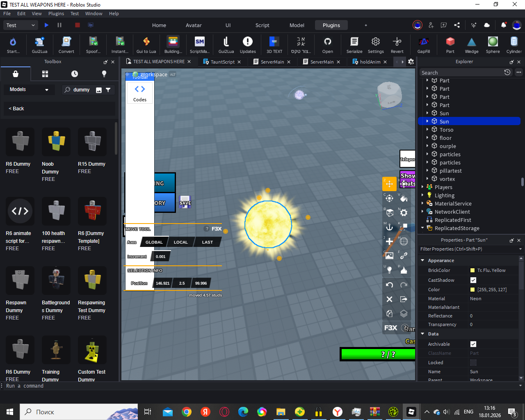Click the Back button in Toolbox
The height and width of the screenshot is (420, 525).
pyautogui.click(x=16, y=109)
